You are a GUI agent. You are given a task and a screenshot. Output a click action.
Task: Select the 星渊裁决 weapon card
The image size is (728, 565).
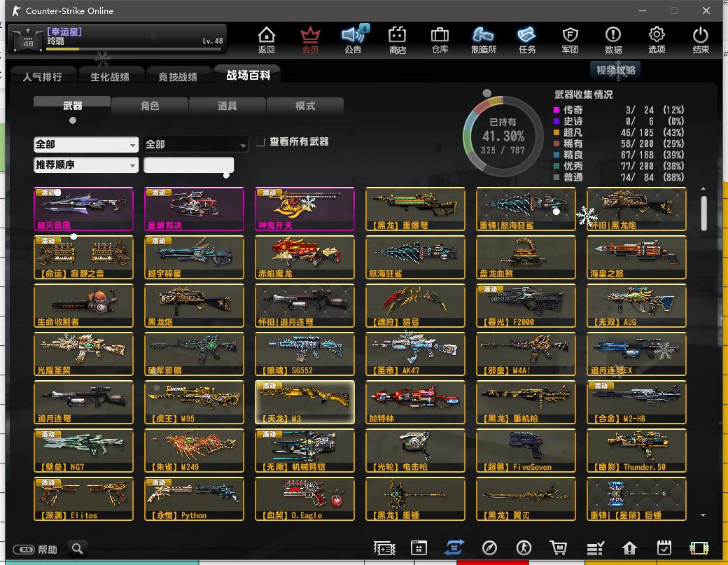tap(194, 209)
